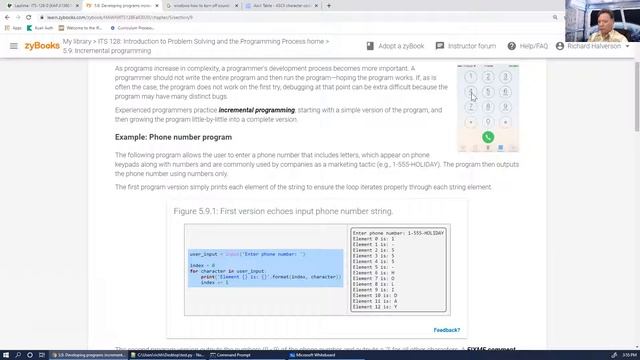Open the Welcome to the R... bookmark

coord(80,28)
